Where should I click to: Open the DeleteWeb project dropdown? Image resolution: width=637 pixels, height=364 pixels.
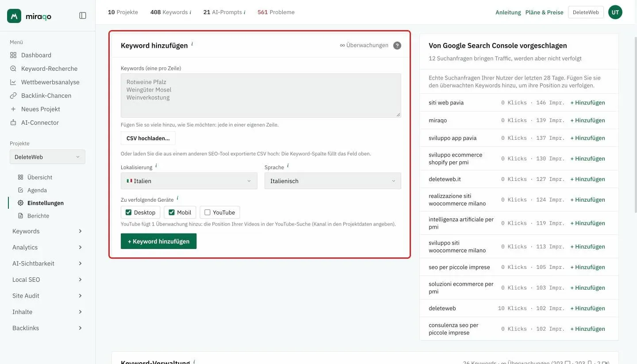(x=47, y=157)
